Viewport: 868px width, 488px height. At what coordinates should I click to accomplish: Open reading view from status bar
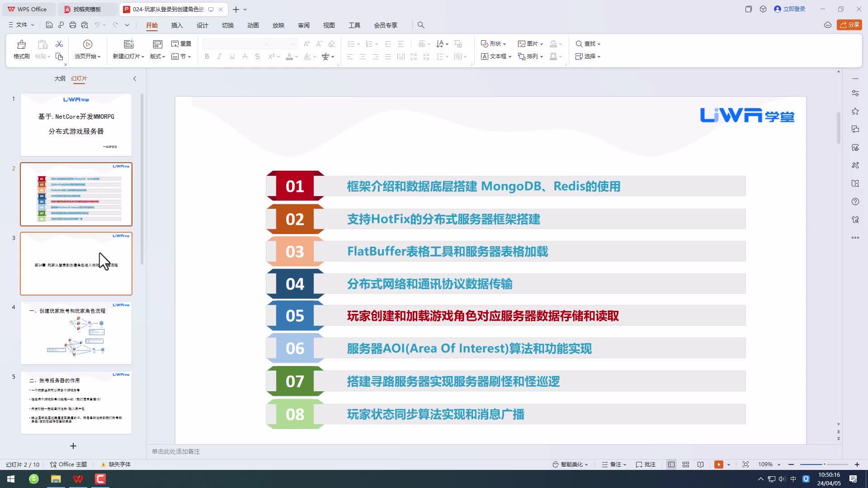click(x=700, y=465)
